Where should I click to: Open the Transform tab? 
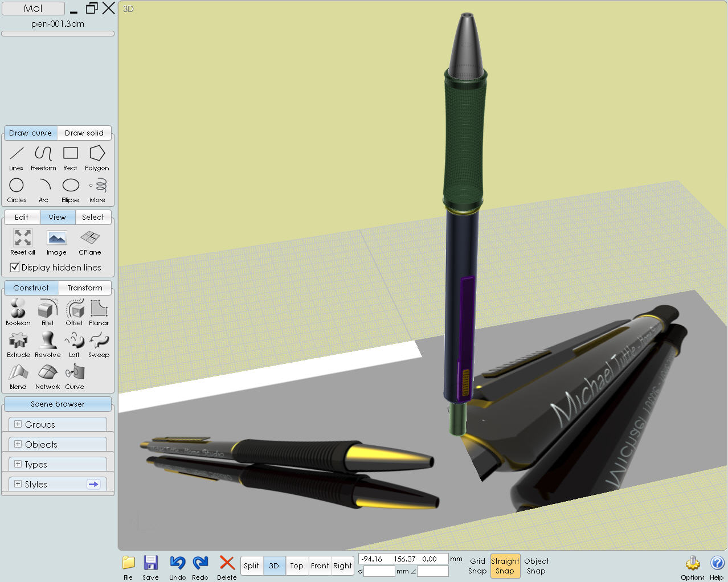click(85, 288)
